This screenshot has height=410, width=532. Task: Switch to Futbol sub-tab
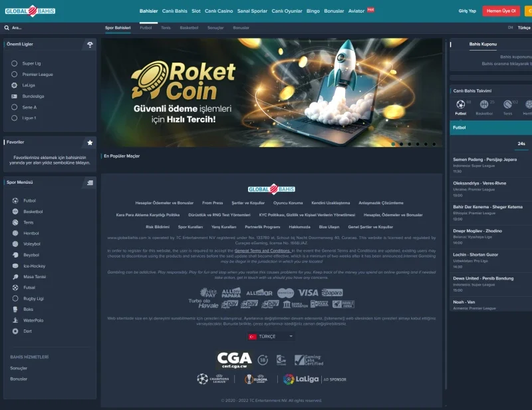coord(146,28)
